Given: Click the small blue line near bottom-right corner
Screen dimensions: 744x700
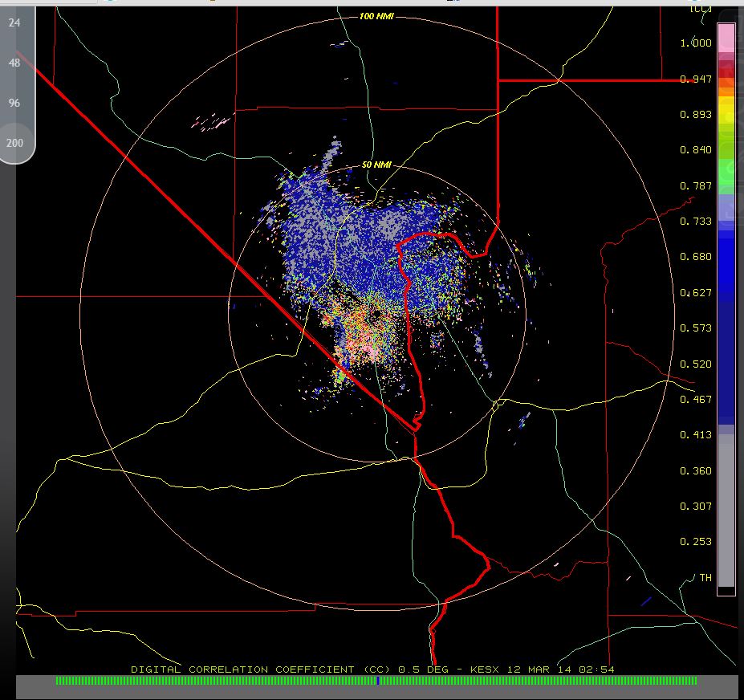Looking at the screenshot, I should (646, 600).
